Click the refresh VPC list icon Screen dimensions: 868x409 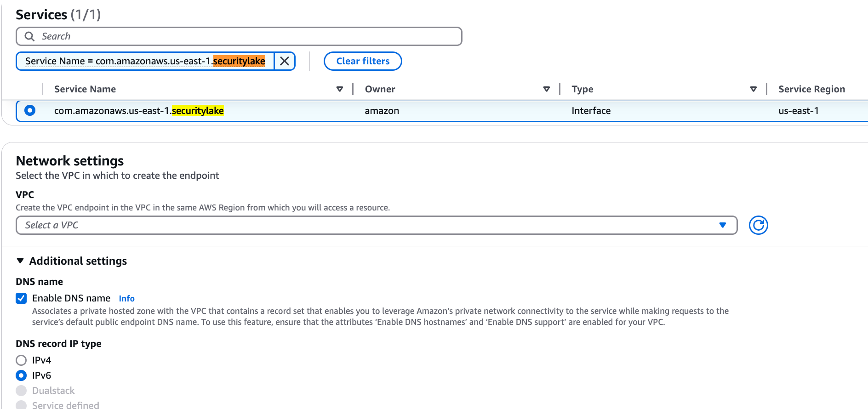(758, 225)
